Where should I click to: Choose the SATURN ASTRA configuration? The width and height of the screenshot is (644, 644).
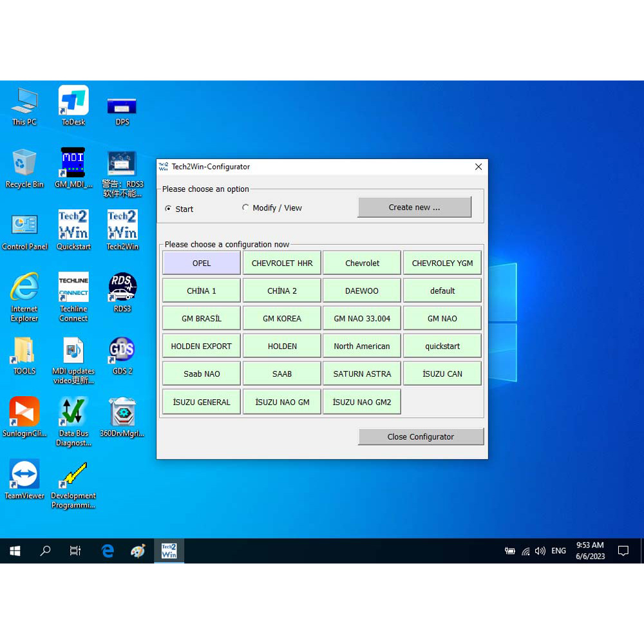362,374
